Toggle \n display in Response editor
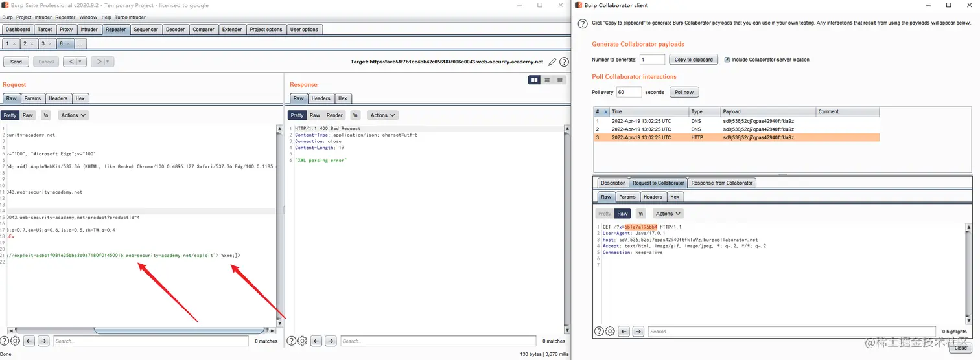 pos(355,115)
